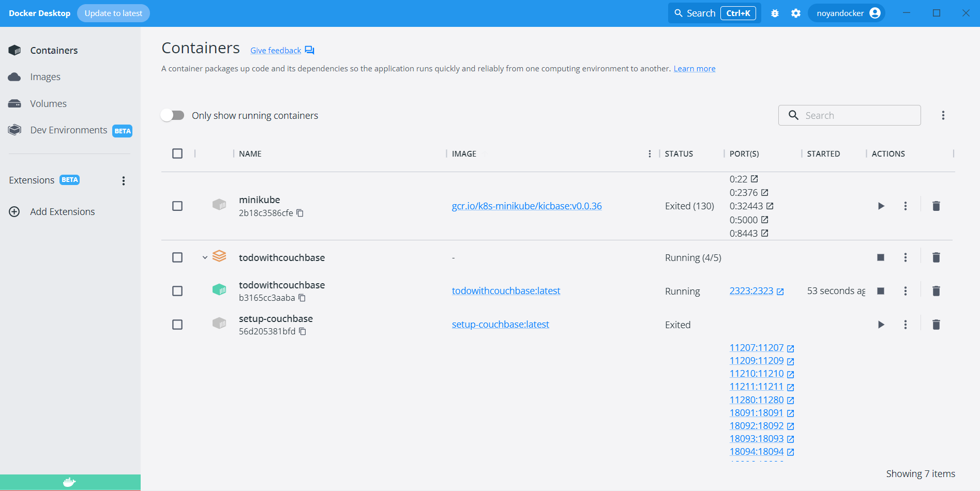
Task: Copy todowithcouchbase container ID b3165cc3aaba
Action: tap(302, 298)
